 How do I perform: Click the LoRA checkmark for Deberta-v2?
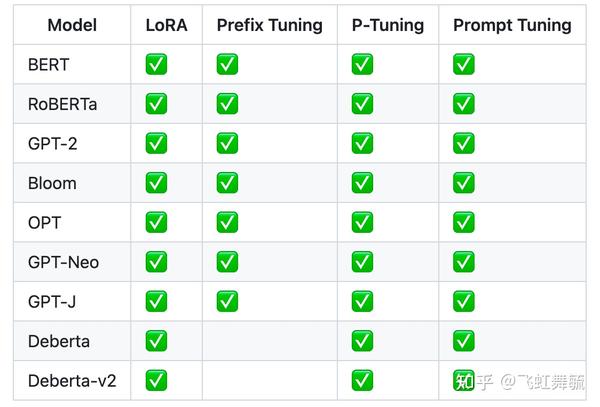click(156, 381)
